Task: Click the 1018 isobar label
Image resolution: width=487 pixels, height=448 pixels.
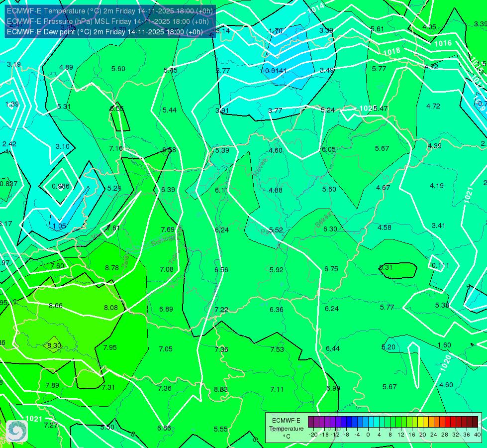Action: point(392,51)
